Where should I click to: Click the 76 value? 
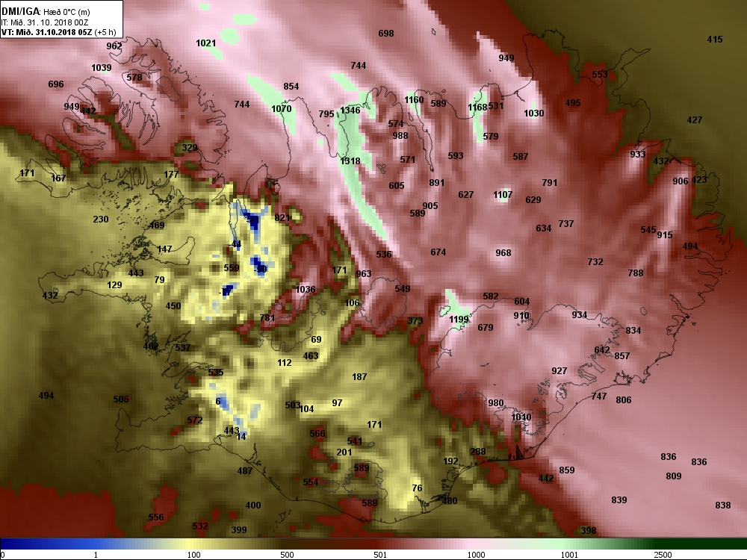[417, 488]
